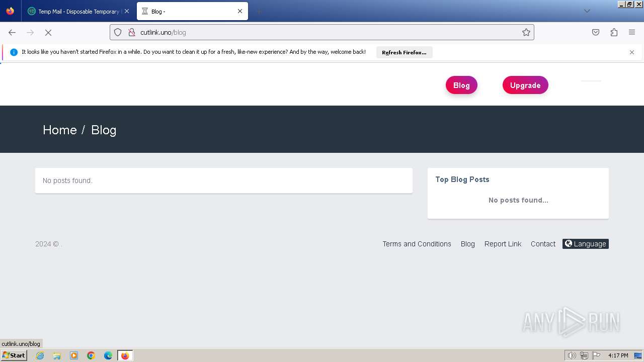Click the Upgrade header button

pyautogui.click(x=525, y=85)
